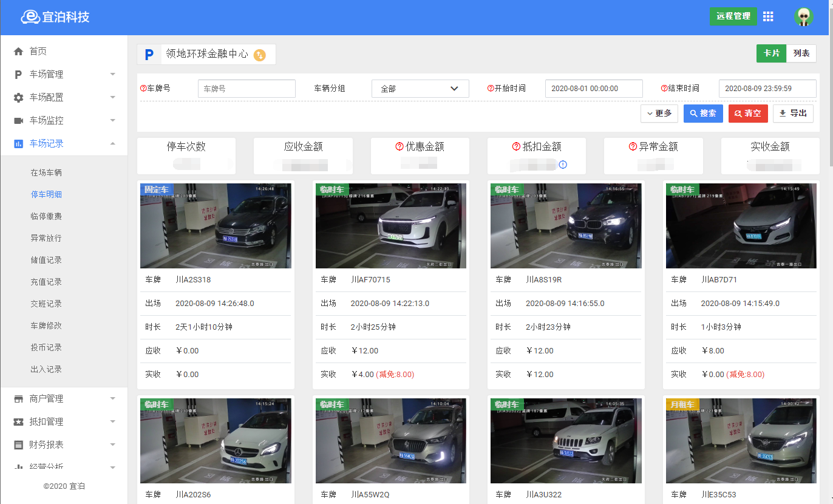Open photo of car 川AB7D71

tap(741, 226)
